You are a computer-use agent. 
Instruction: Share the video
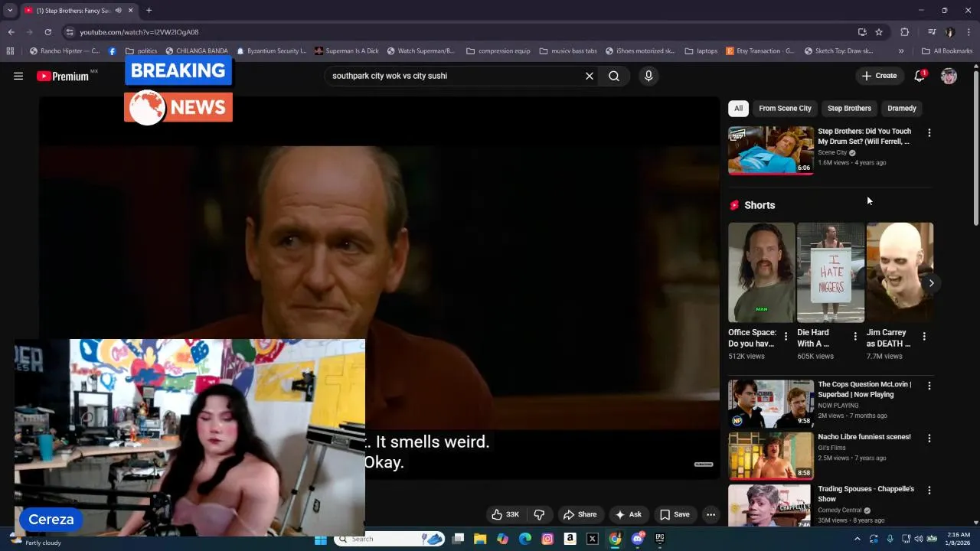(580, 514)
